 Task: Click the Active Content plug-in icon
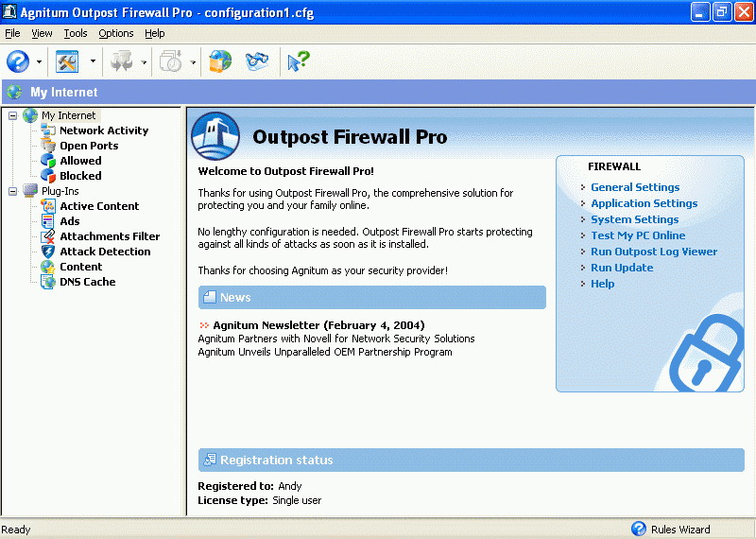48,206
